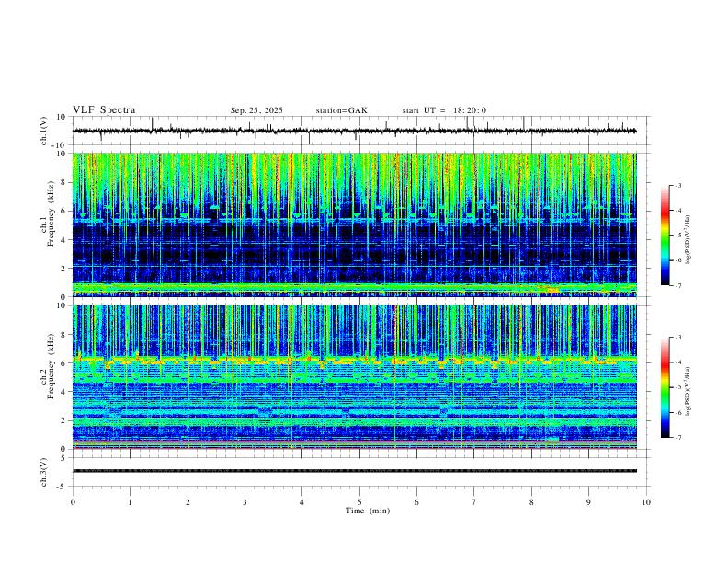Click the "2" kHz tick on ch.2 spectrogram axis

pos(65,420)
